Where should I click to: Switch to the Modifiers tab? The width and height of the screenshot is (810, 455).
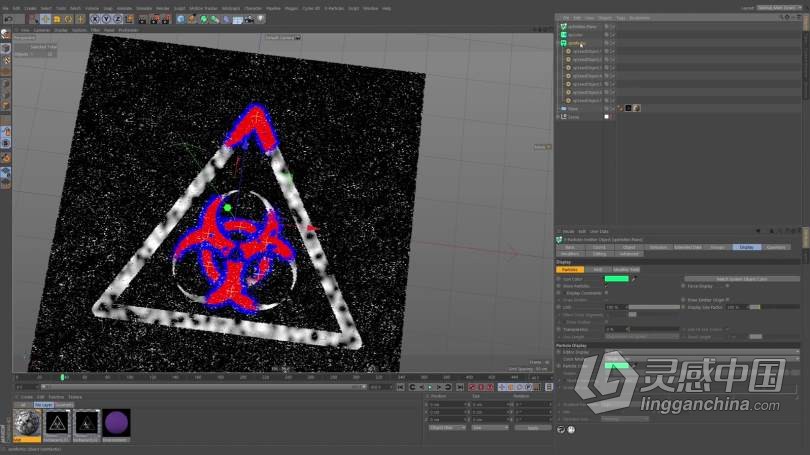coord(570,254)
